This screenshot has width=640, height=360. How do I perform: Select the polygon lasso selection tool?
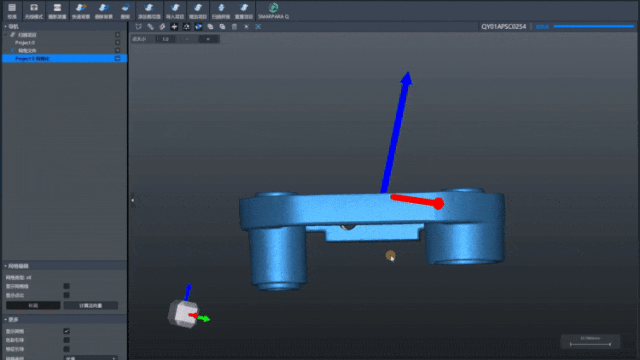tap(138, 27)
